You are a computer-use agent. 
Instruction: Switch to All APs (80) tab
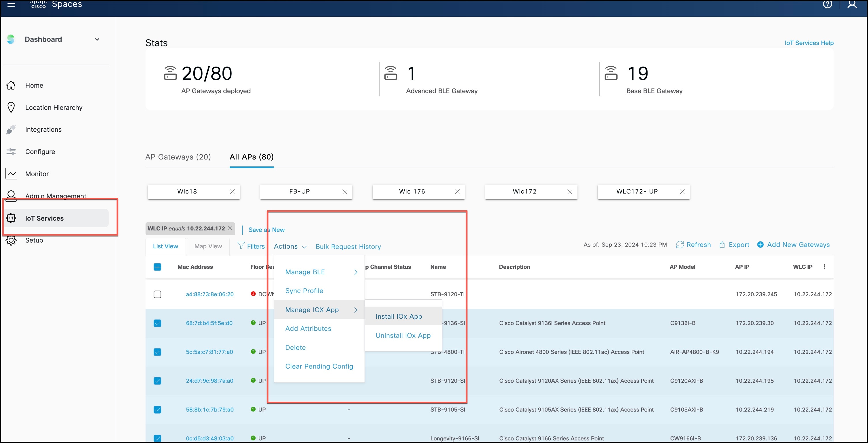(x=252, y=157)
